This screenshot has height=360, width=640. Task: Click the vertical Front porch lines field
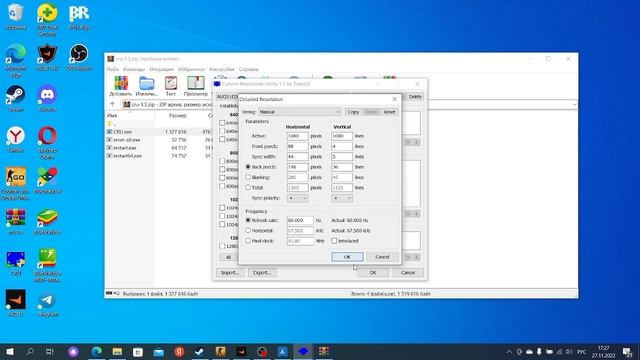pyautogui.click(x=342, y=146)
